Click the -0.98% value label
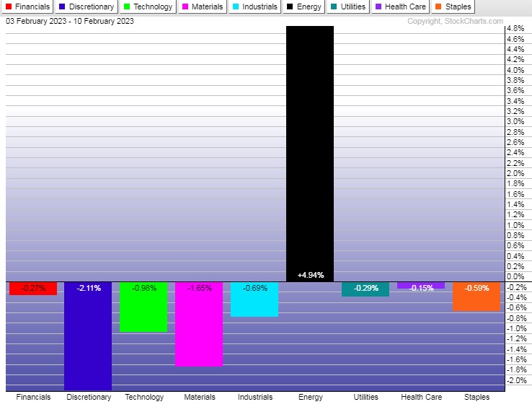Image resolution: width=532 pixels, height=412 pixels. [x=144, y=289]
